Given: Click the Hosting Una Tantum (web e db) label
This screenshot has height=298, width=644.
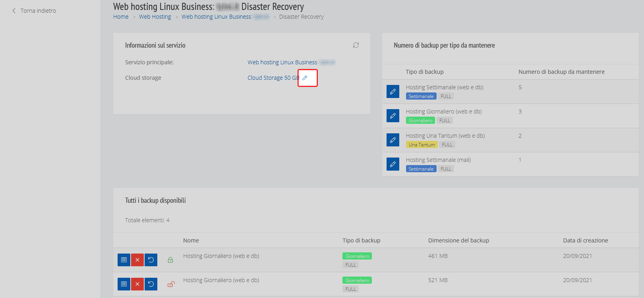Looking at the screenshot, I should [x=445, y=136].
